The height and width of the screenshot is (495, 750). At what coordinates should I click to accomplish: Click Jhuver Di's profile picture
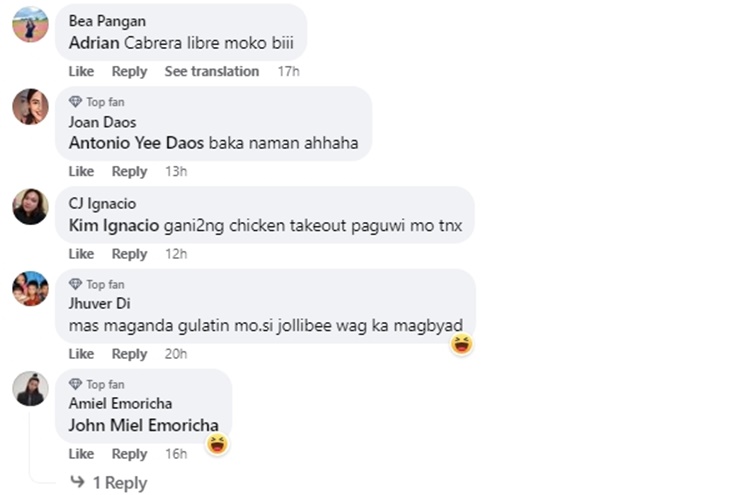coord(30,289)
